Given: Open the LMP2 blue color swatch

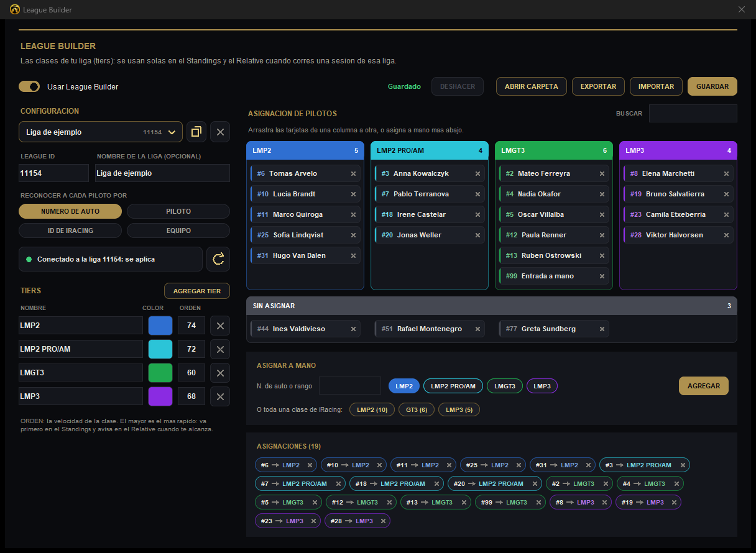Looking at the screenshot, I should tap(160, 326).
